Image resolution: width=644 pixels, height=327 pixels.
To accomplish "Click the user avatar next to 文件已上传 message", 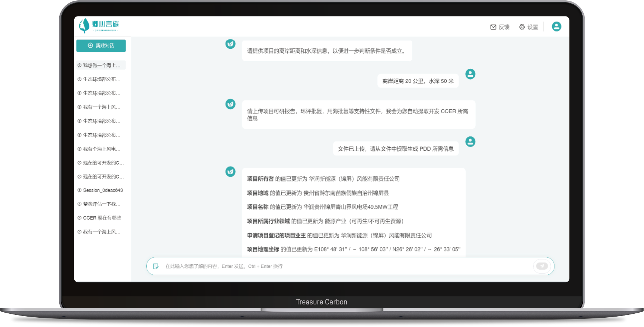I will coord(470,142).
